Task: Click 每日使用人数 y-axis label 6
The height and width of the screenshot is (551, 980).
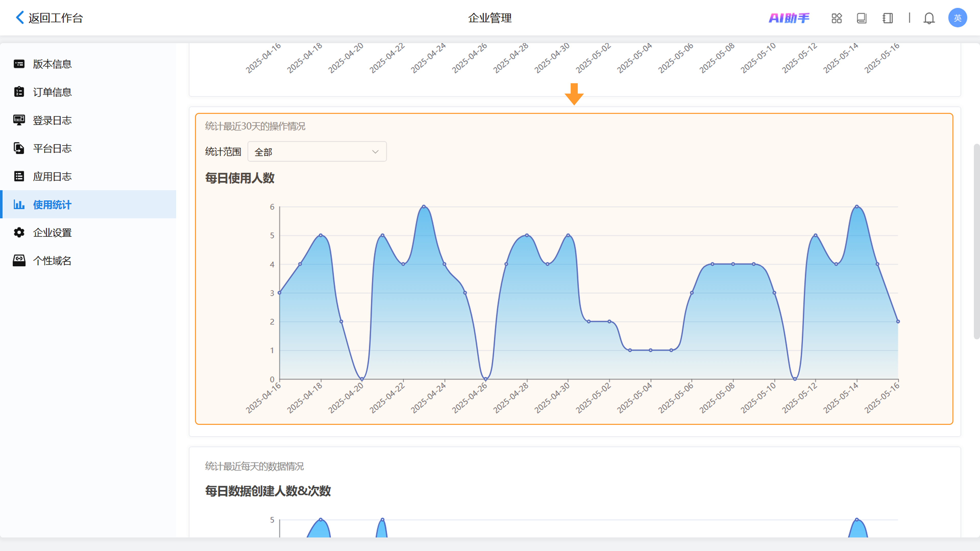Action: tap(272, 207)
